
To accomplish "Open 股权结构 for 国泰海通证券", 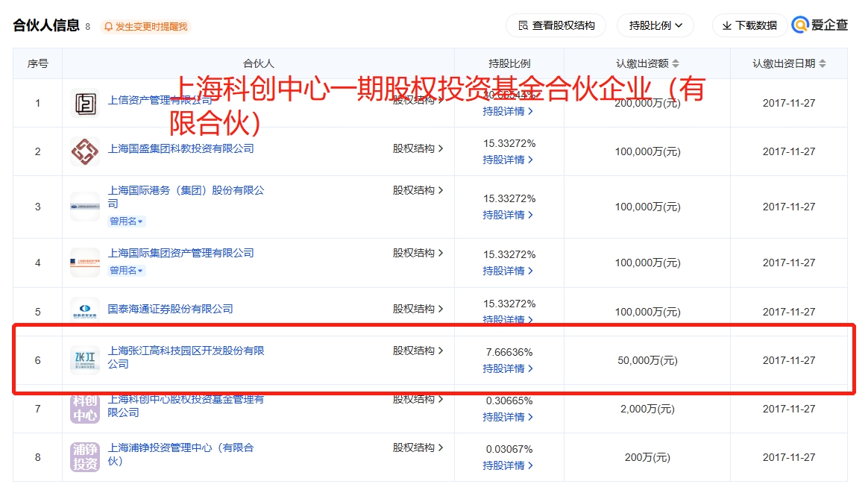I will (x=418, y=309).
